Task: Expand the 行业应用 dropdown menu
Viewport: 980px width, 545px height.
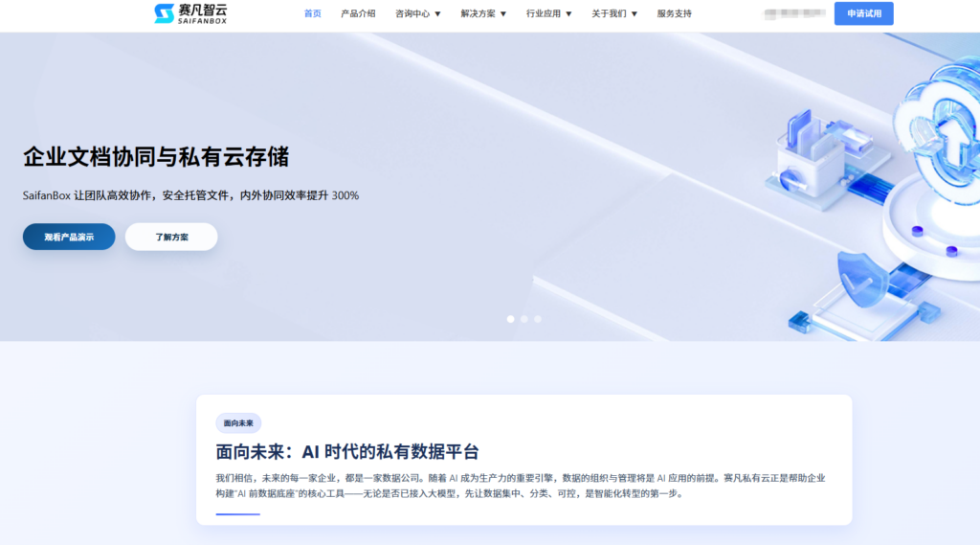Action: pos(548,14)
